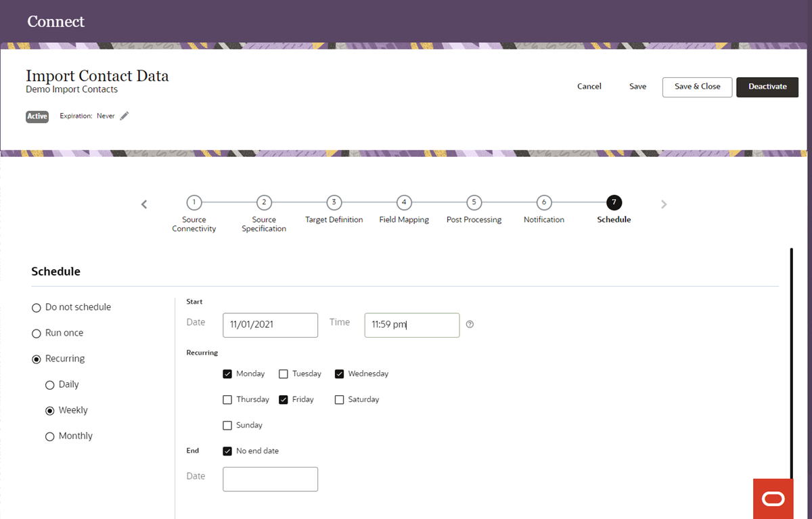The height and width of the screenshot is (519, 812).
Task: Check the Thursday checkbox
Action: 227,399
